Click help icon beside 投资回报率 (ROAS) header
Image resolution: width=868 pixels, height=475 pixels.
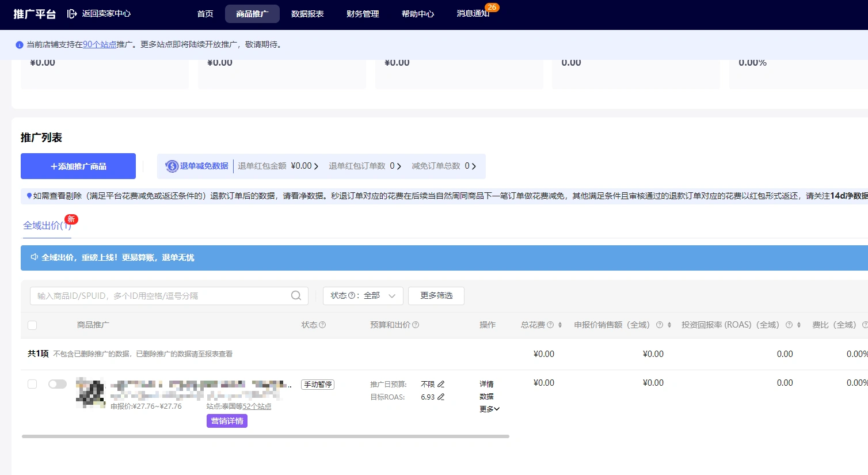pos(789,325)
